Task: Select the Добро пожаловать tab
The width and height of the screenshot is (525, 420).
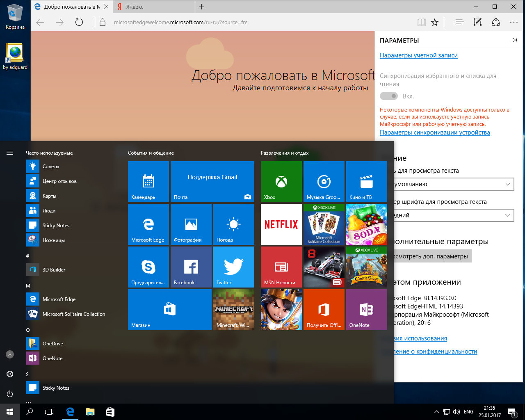Action: click(72, 7)
